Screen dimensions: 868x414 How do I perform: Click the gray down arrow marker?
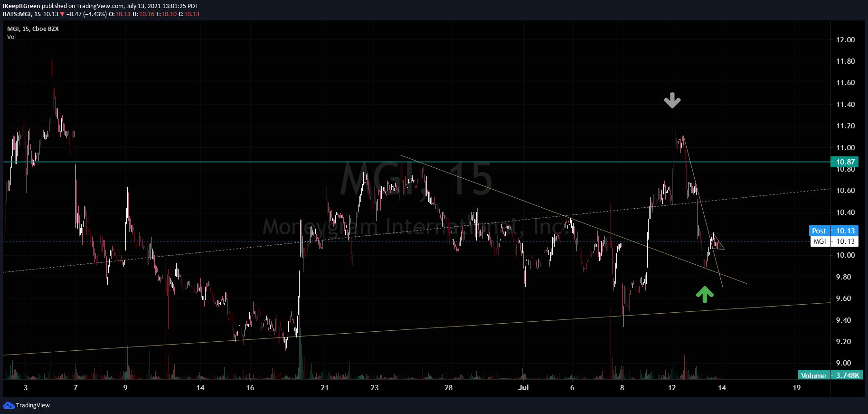[x=672, y=100]
